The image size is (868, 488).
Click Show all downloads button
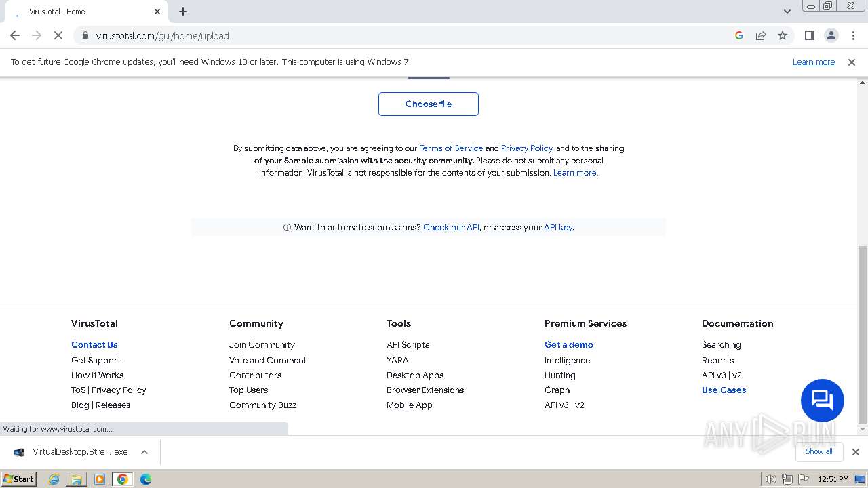(819, 451)
